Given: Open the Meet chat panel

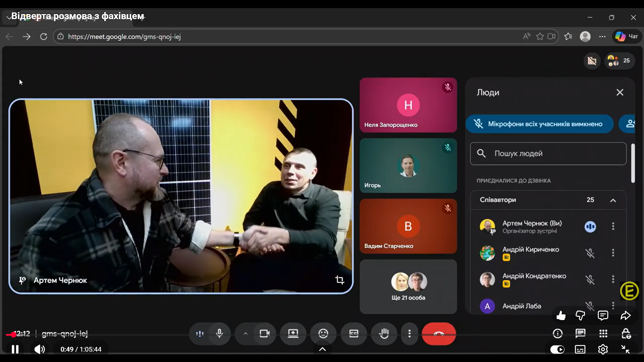Looking at the screenshot, I should [580, 333].
